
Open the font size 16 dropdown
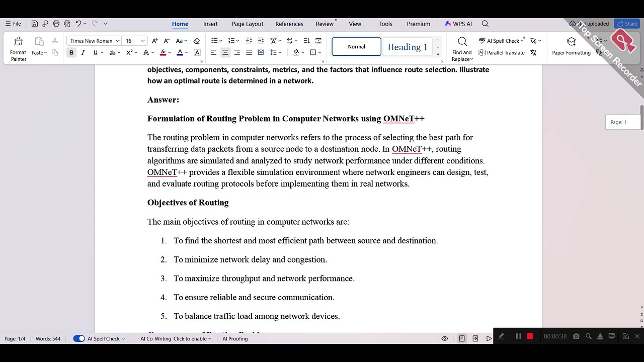pyautogui.click(x=143, y=41)
